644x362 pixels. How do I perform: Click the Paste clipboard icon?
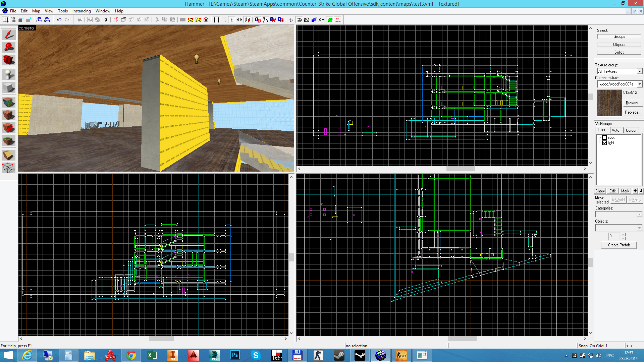click(x=172, y=20)
